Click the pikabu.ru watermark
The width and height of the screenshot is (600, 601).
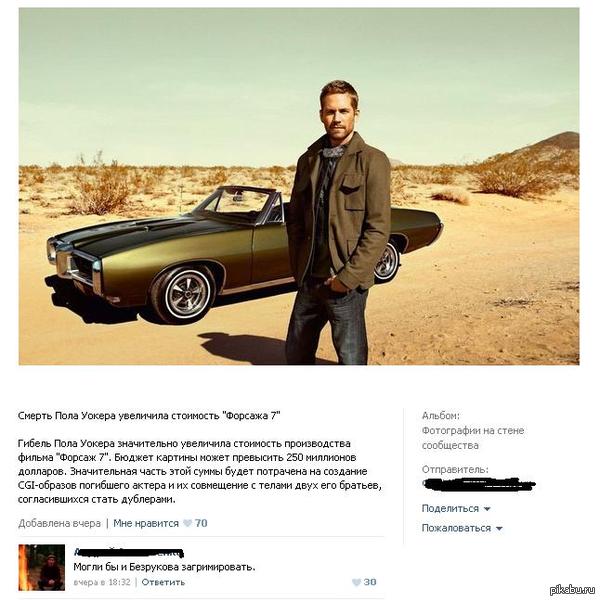(x=572, y=590)
